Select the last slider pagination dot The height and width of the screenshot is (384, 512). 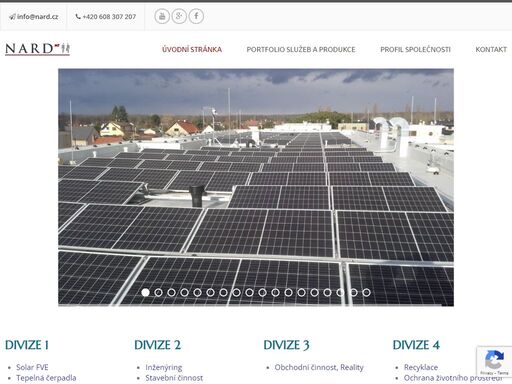366,292
